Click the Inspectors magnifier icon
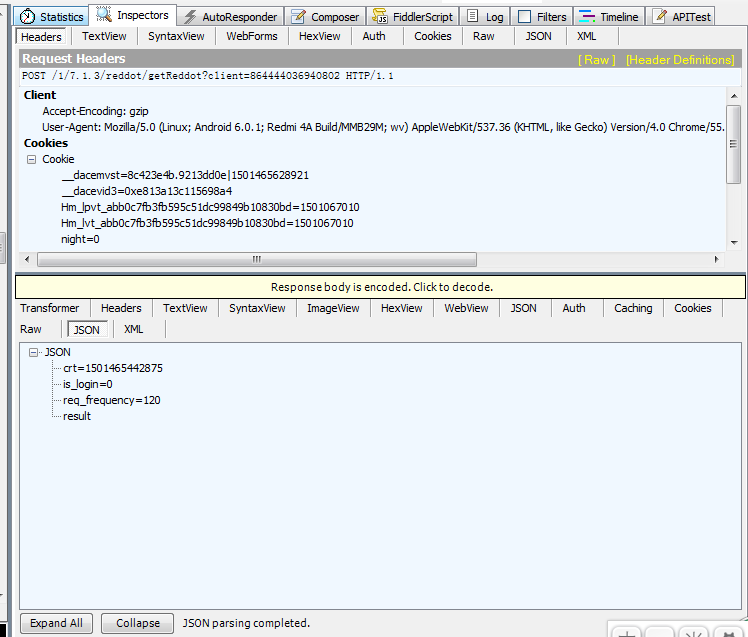The height and width of the screenshot is (637, 748). pyautogui.click(x=104, y=14)
